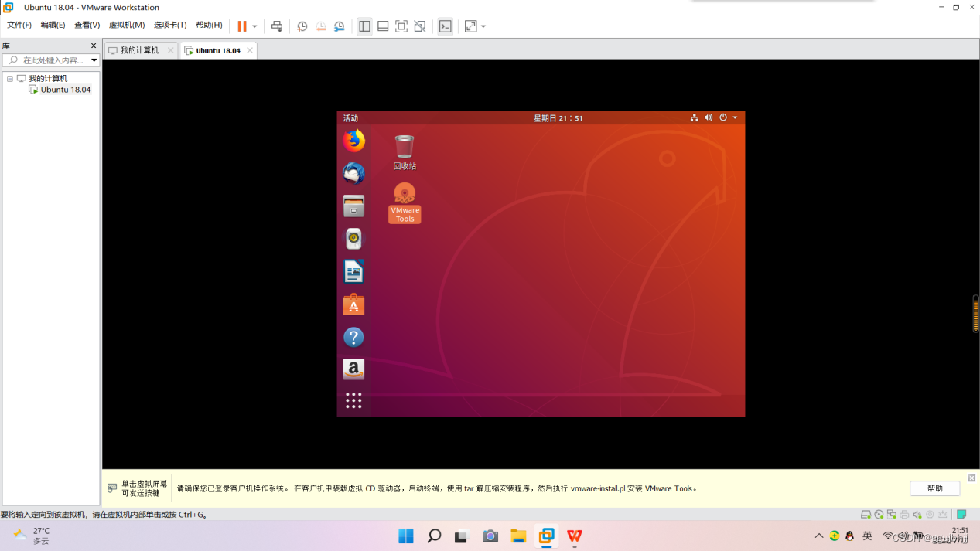Switch the 英 input method indicator
This screenshot has height=551, width=980.
pyautogui.click(x=867, y=536)
